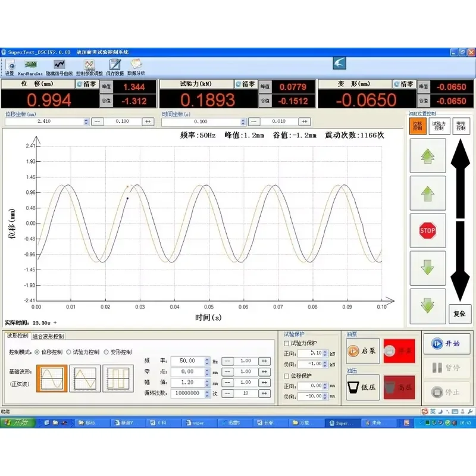This screenshot has height=476, width=476.
Task: Click the 循环次数 field 10000000
Action: click(187, 394)
